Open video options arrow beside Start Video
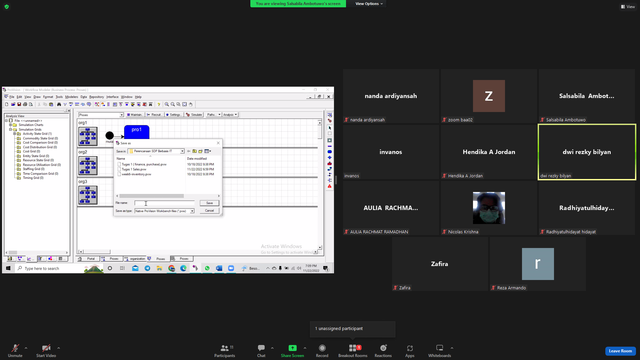640x360 pixels. pyautogui.click(x=58, y=348)
